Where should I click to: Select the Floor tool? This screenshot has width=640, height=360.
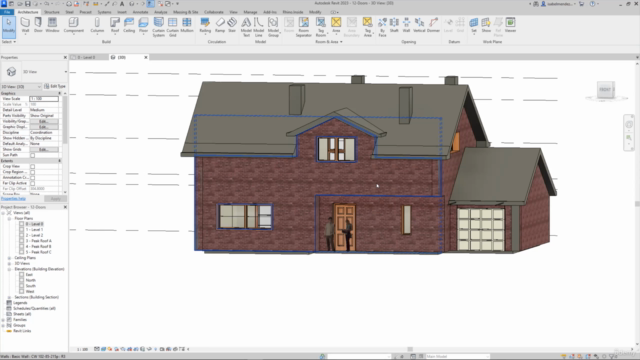click(143, 25)
